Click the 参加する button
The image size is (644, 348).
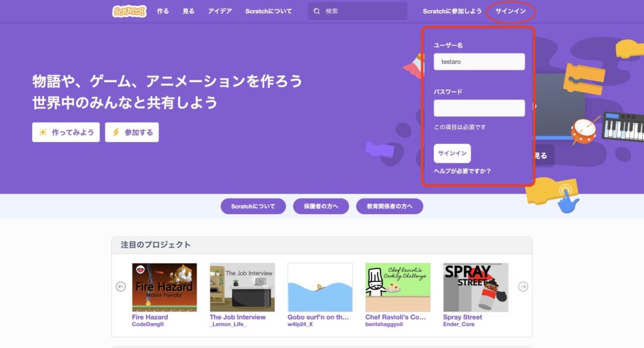[x=132, y=132]
